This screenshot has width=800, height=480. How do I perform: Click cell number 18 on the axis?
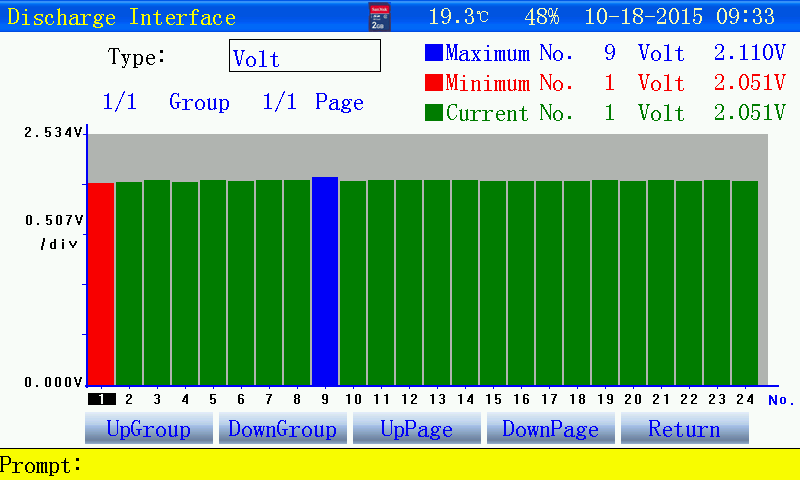577,399
